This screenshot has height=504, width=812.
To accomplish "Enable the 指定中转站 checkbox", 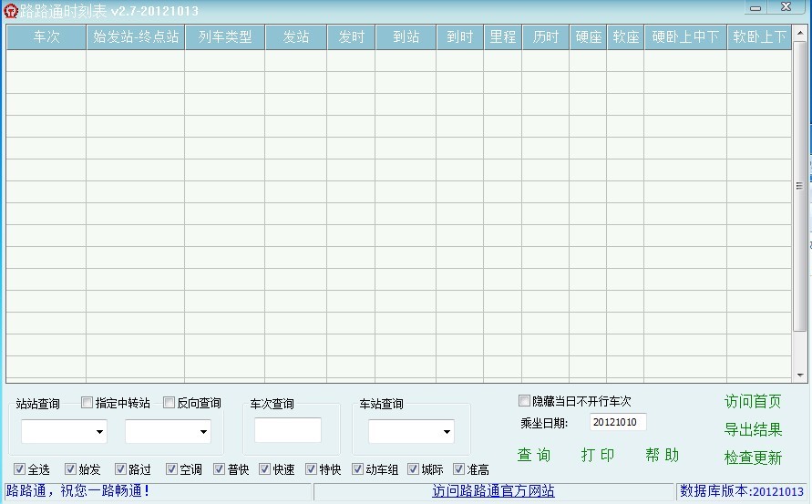I will coord(87,402).
